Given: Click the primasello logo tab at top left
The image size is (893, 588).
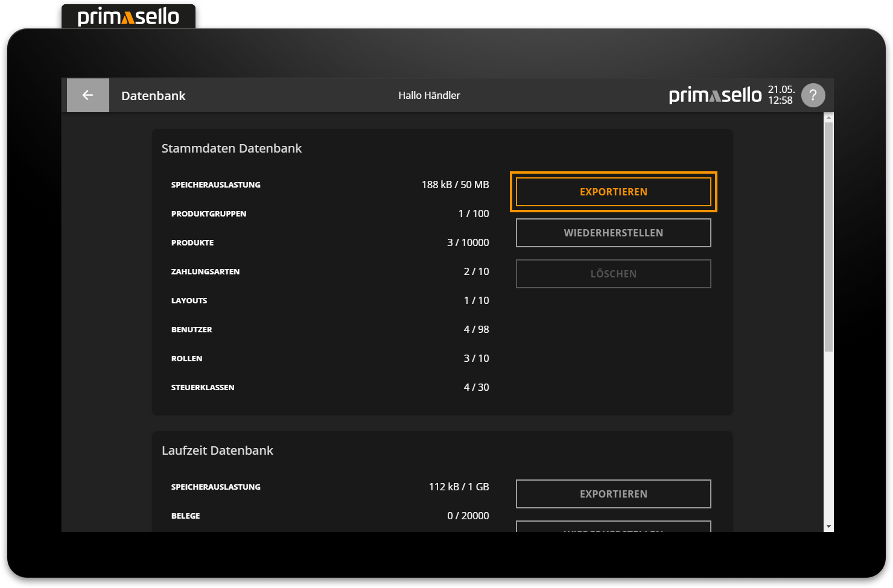Looking at the screenshot, I should tap(129, 17).
